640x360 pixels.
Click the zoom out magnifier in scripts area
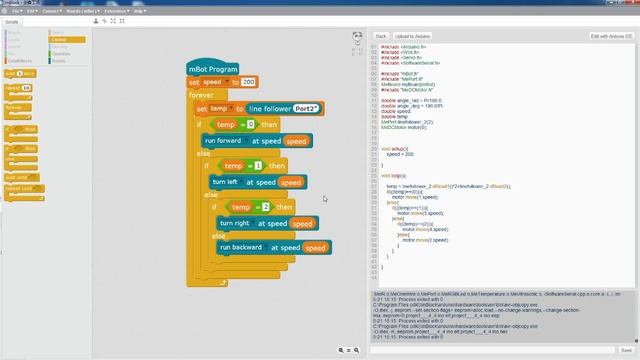pos(341,350)
